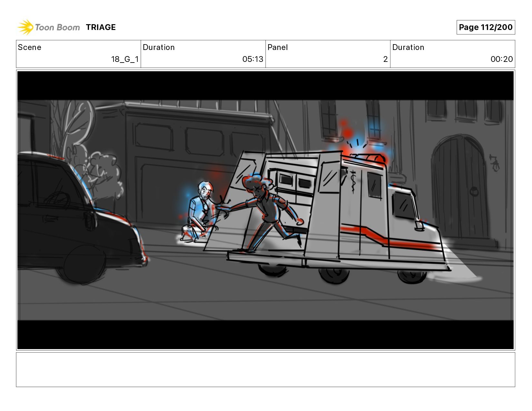Select the TRIAGE project title
532x411 pixels.
click(x=101, y=27)
